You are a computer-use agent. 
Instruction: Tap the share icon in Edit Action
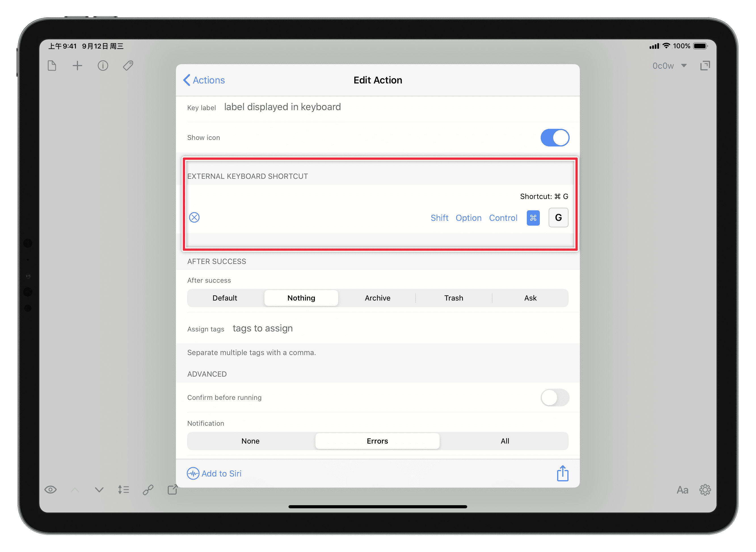tap(562, 473)
